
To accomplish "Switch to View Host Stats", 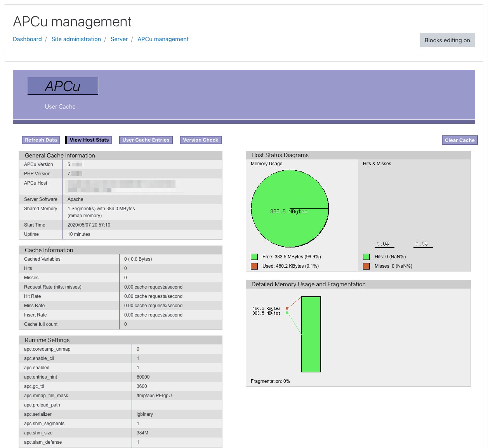I will pyautogui.click(x=89, y=140).
